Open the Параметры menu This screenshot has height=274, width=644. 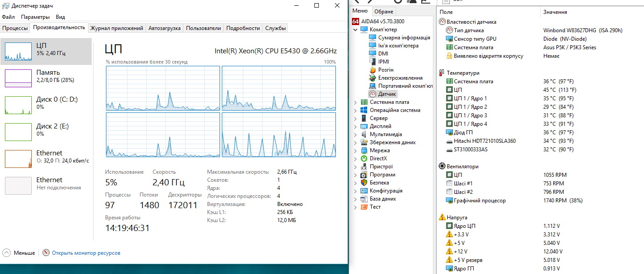[x=35, y=17]
